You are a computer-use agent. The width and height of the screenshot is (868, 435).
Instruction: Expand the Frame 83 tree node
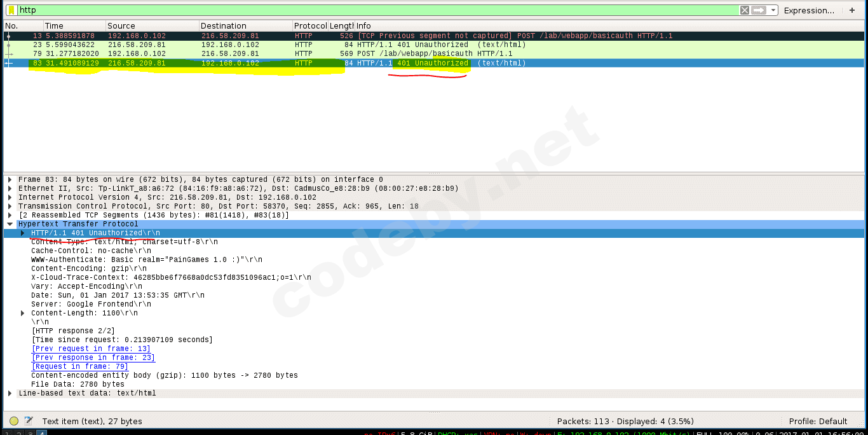pos(10,180)
